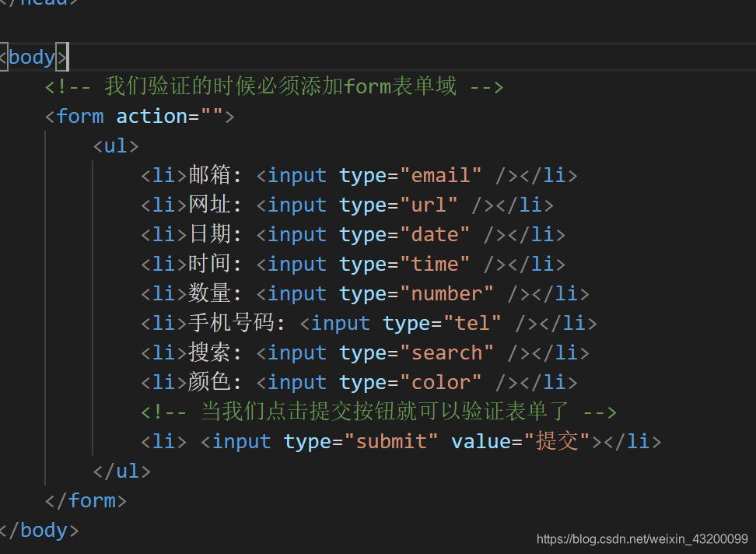Click the value attribute 提交 text

[x=557, y=442]
